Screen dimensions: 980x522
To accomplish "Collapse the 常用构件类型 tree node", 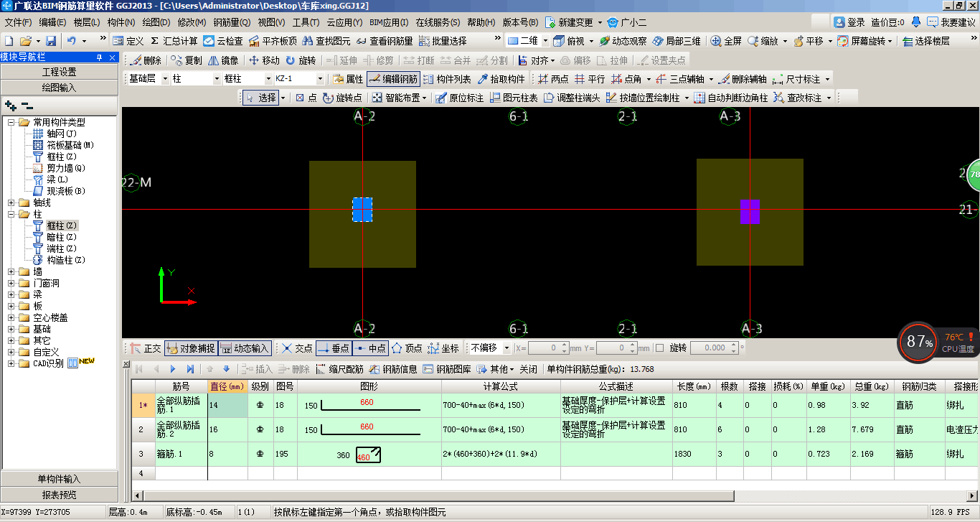I will [12, 122].
